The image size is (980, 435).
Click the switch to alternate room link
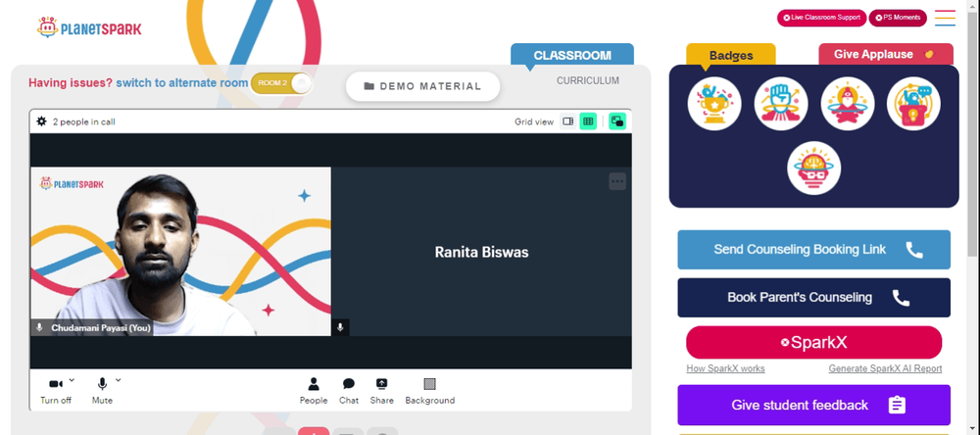(182, 83)
